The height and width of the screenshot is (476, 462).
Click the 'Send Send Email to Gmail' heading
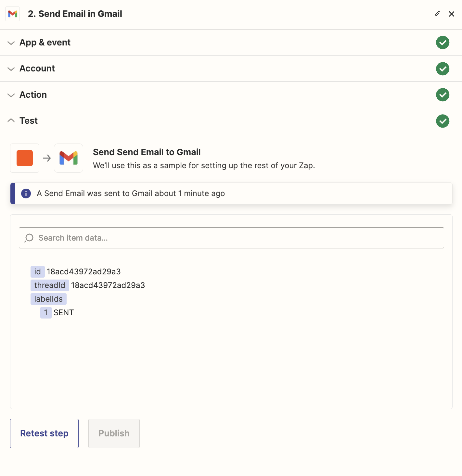click(x=147, y=152)
